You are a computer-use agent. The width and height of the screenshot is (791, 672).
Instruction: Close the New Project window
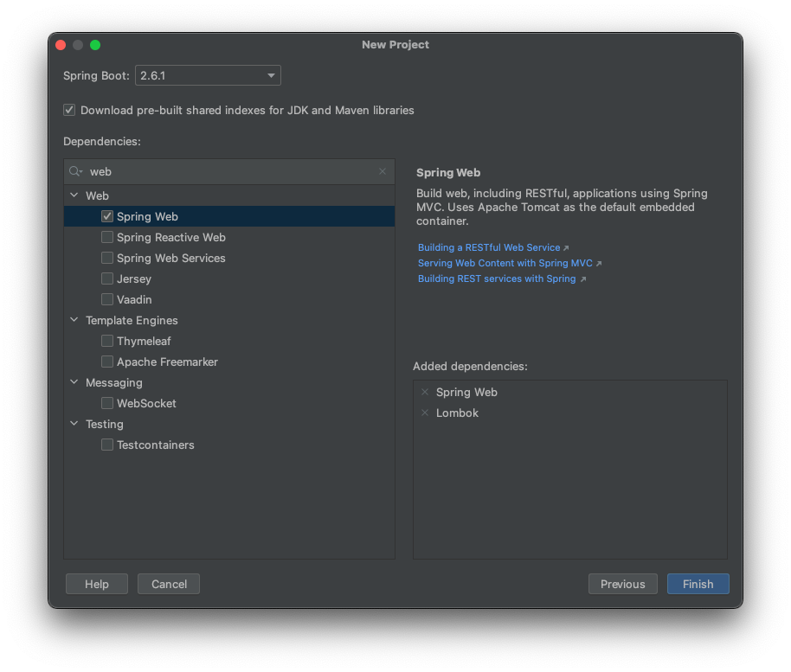[x=61, y=45]
